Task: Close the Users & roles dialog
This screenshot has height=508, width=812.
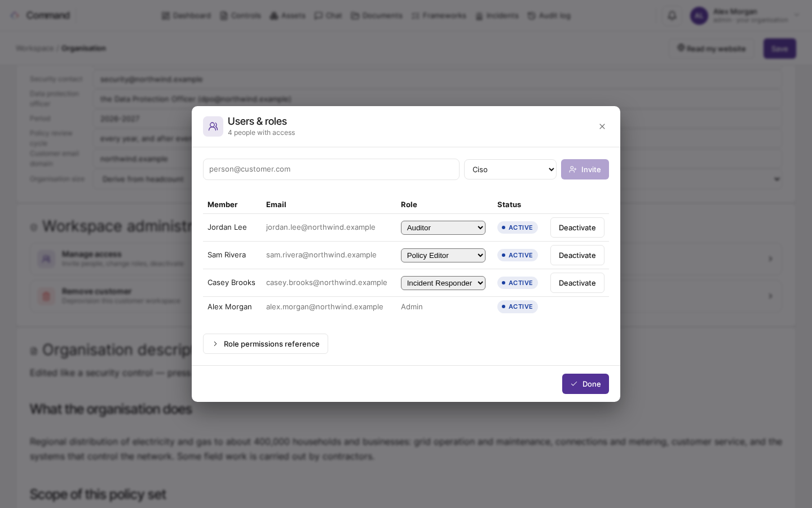Action: click(602, 126)
